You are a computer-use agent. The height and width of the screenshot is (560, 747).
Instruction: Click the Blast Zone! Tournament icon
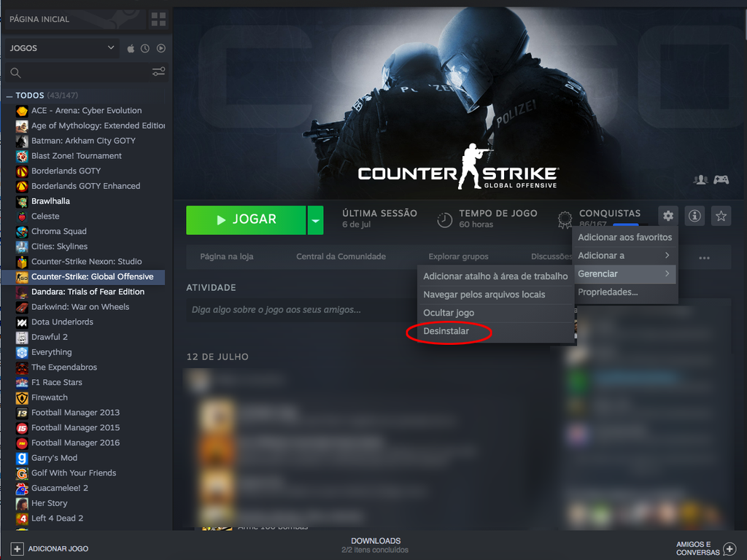[x=22, y=156]
